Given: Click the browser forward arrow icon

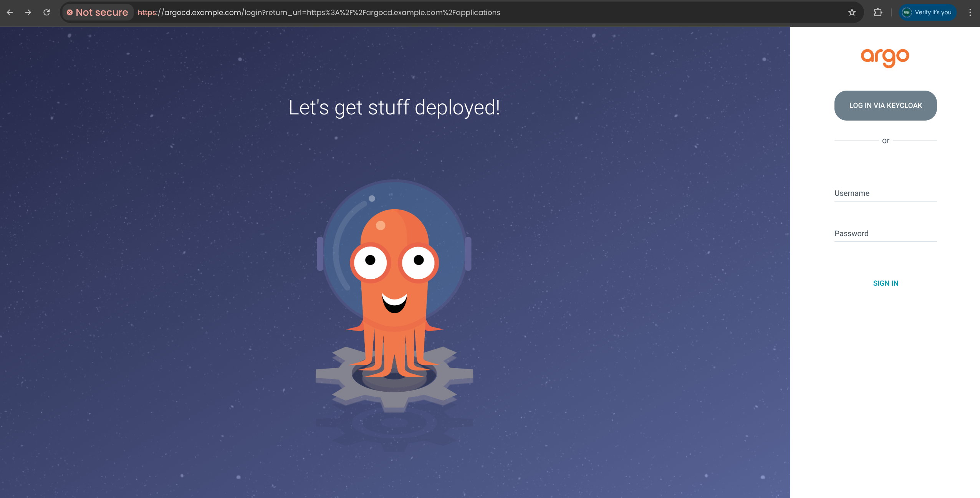Looking at the screenshot, I should pos(28,12).
